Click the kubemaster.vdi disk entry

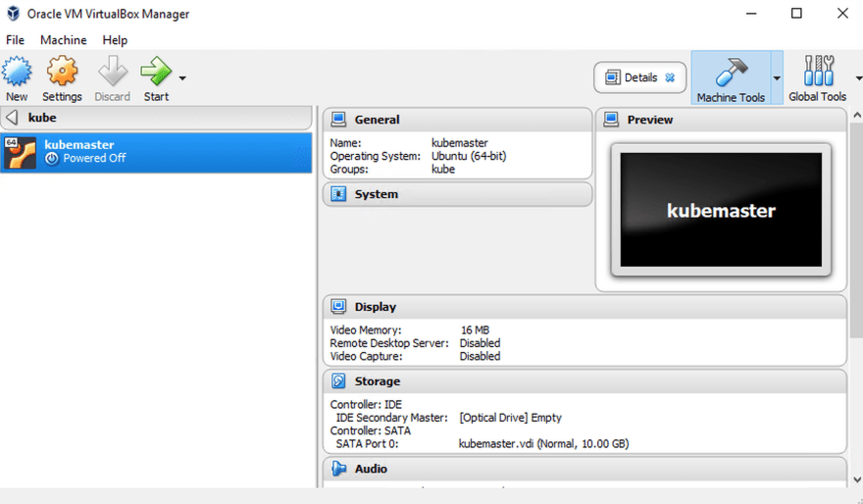click(x=543, y=443)
